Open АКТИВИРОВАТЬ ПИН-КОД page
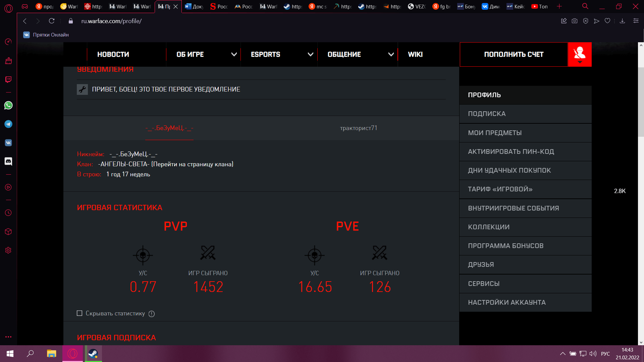This screenshot has height=362, width=644. pos(525,152)
